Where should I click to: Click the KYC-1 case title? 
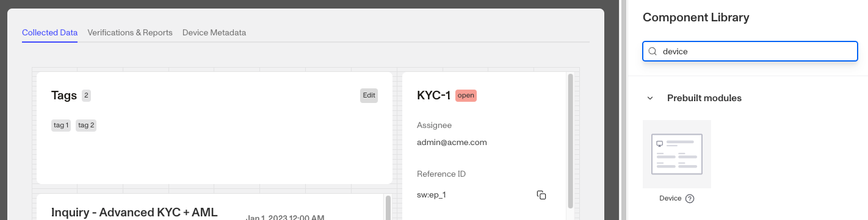pos(433,95)
